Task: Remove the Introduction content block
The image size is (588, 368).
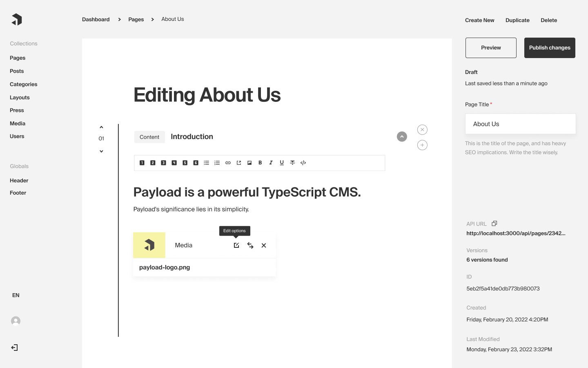Action: click(x=422, y=130)
